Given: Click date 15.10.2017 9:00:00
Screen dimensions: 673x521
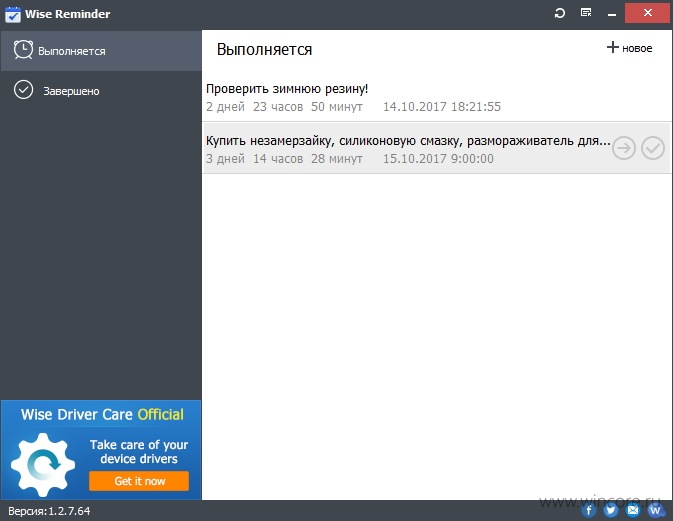Looking at the screenshot, I should 438,159.
